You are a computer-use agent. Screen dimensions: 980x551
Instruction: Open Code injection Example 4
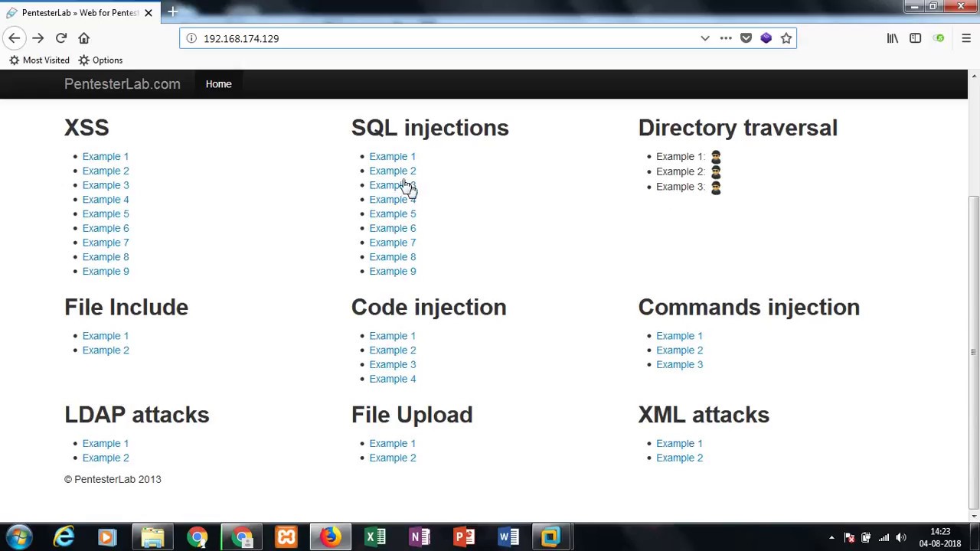393,379
